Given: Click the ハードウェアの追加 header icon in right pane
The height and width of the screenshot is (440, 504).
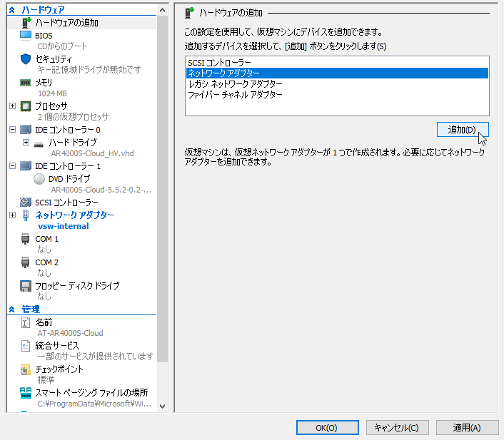Looking at the screenshot, I should 190,13.
